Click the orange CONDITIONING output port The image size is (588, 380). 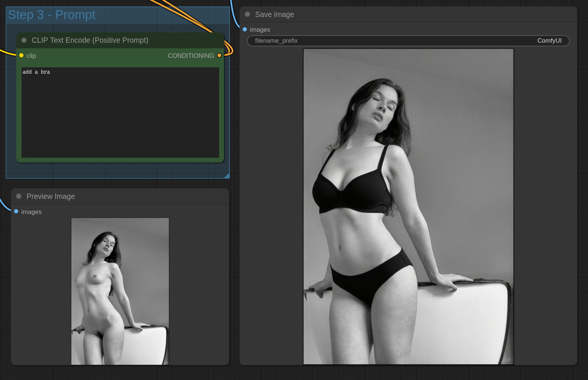coord(219,56)
